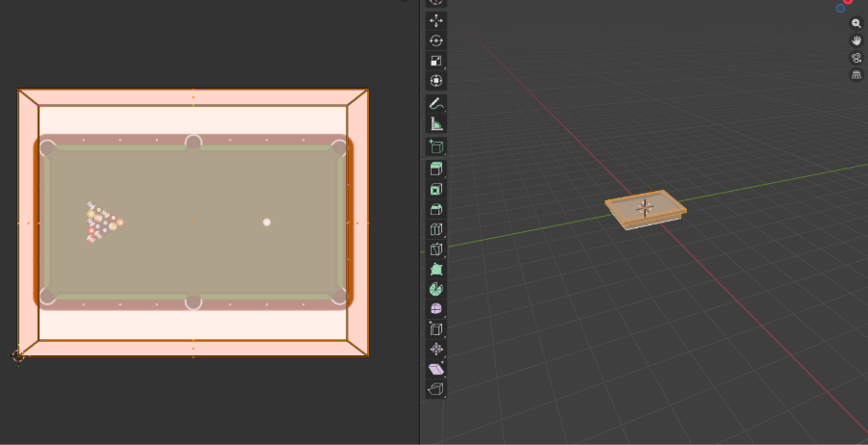Select the Move tool
Screen dimensions: 868x445
coord(436,20)
